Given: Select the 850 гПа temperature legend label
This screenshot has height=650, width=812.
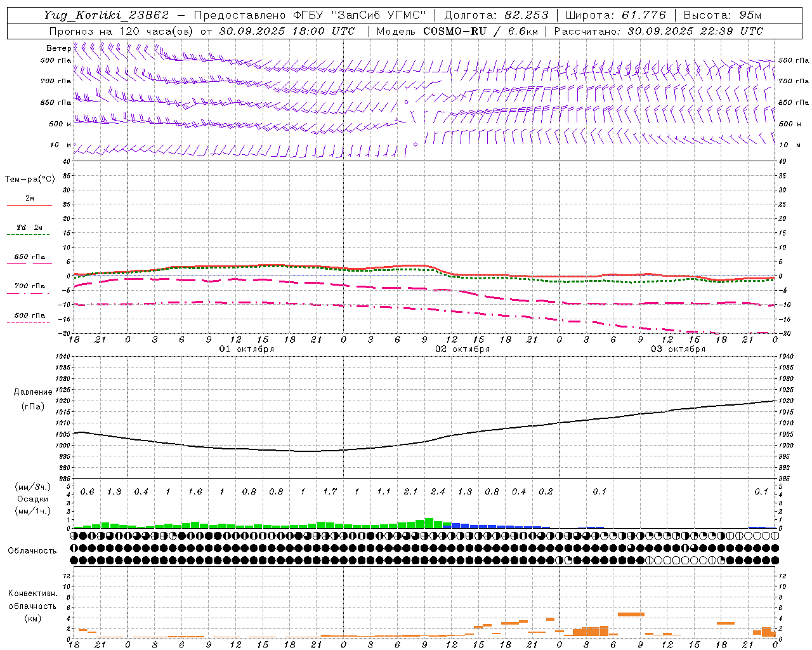Looking at the screenshot, I should [29, 257].
